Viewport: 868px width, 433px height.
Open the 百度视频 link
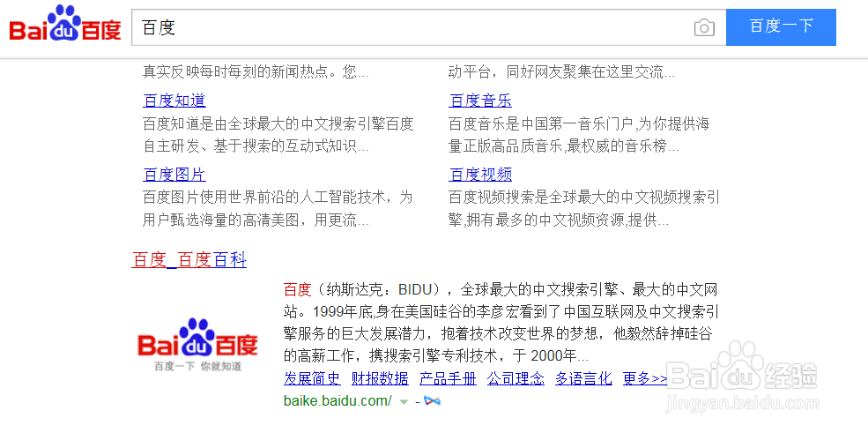tap(480, 175)
